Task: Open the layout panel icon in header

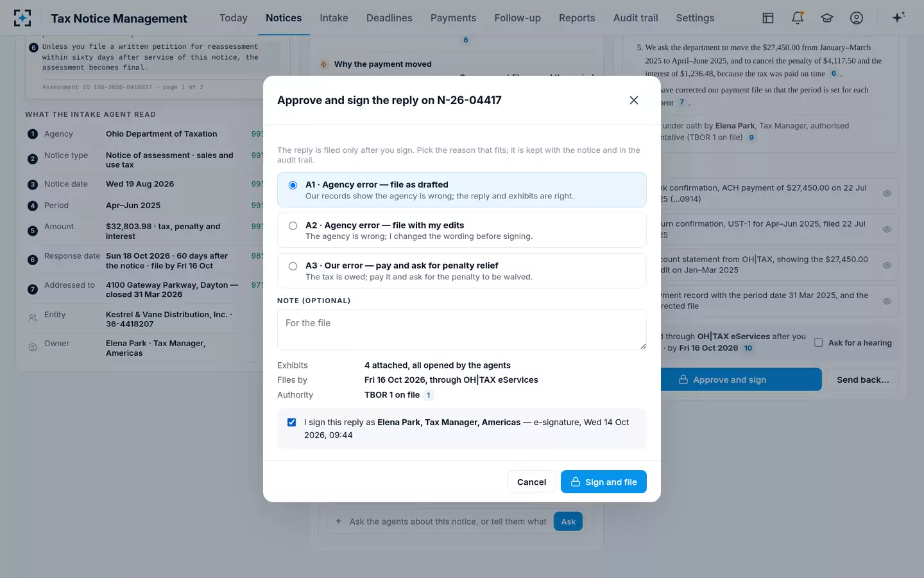Action: 768,18
